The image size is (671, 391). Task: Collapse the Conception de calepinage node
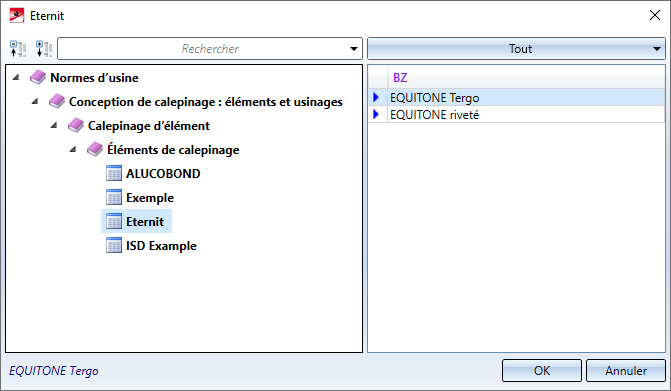pyautogui.click(x=35, y=101)
